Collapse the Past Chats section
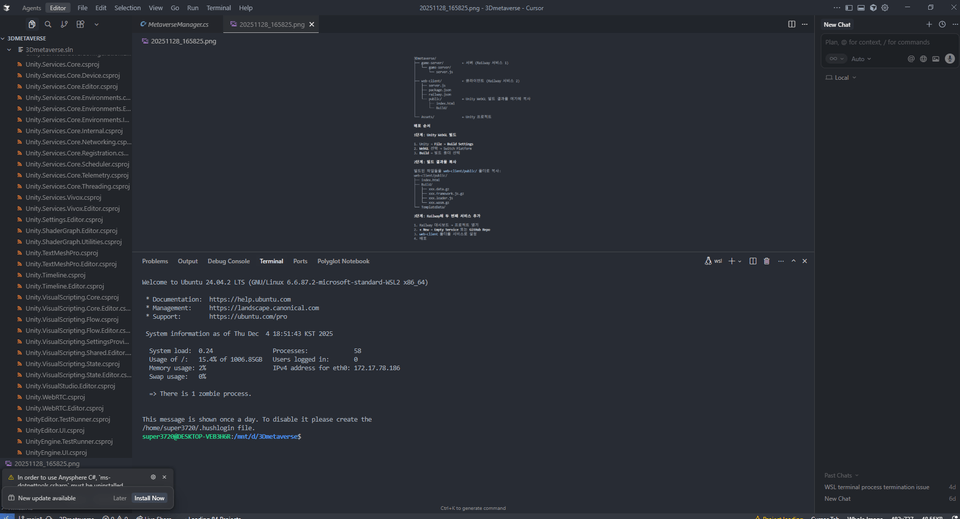960x519 pixels. click(x=841, y=476)
